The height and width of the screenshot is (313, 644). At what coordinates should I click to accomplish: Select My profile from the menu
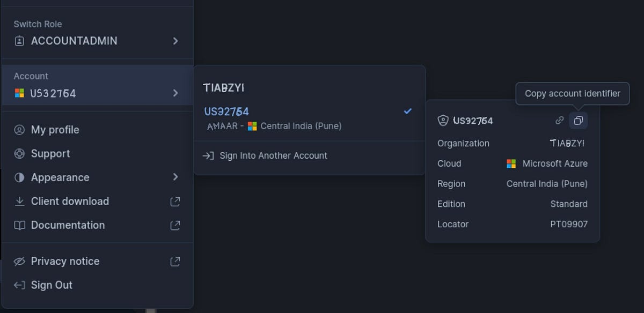(x=56, y=130)
